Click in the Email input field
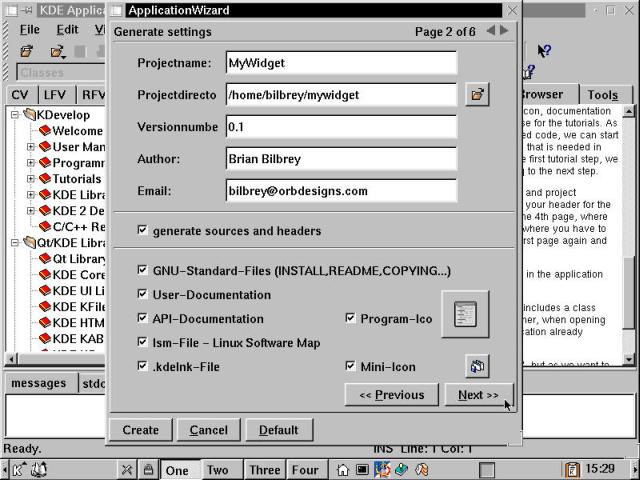Viewport: 640px width, 480px height. (x=341, y=191)
